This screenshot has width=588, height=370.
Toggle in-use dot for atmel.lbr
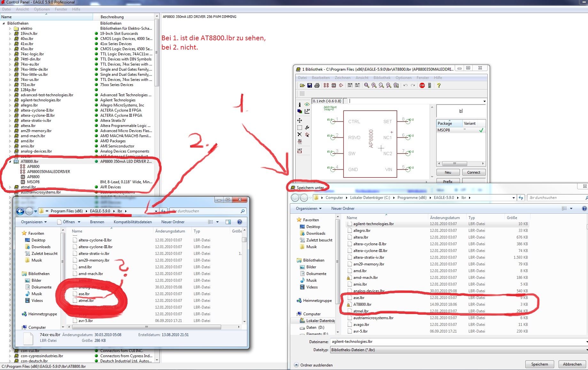click(96, 187)
